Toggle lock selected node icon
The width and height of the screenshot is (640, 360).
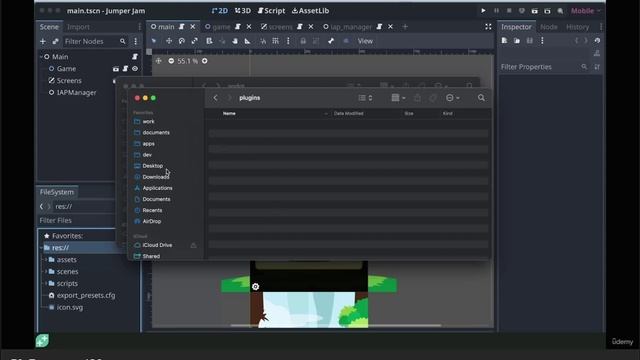[x=303, y=41]
